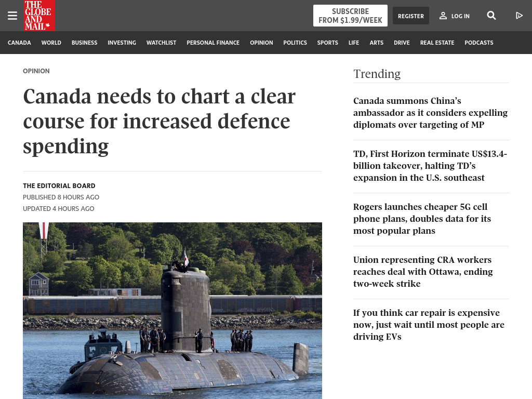Go to The Globe and Mail homepage logo
532x399 pixels.
click(x=39, y=16)
